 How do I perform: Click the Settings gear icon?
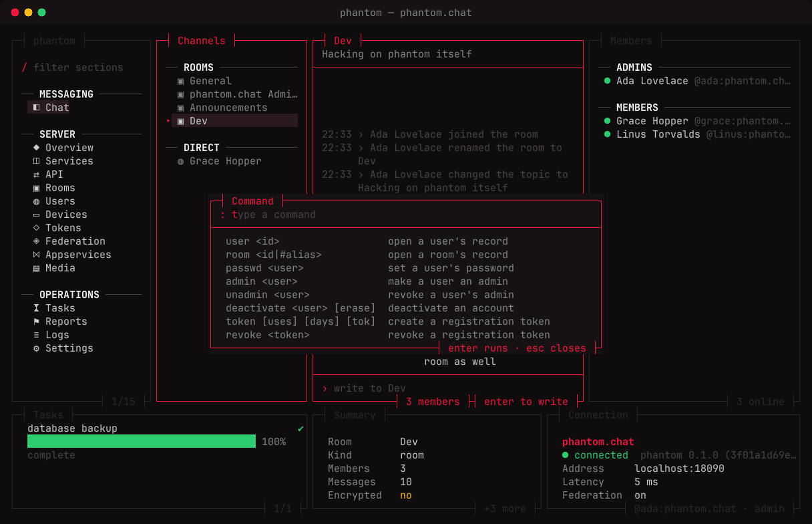[36, 348]
